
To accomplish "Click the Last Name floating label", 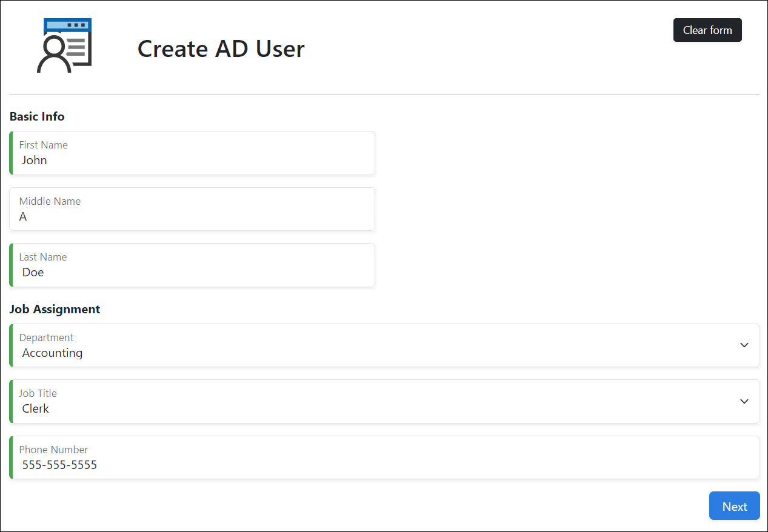I will 43,257.
